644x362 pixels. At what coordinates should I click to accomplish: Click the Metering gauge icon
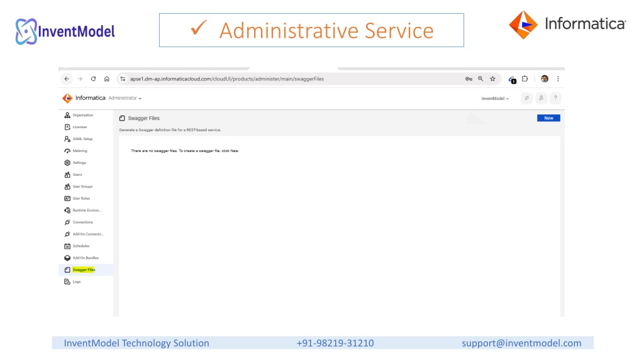click(x=67, y=151)
